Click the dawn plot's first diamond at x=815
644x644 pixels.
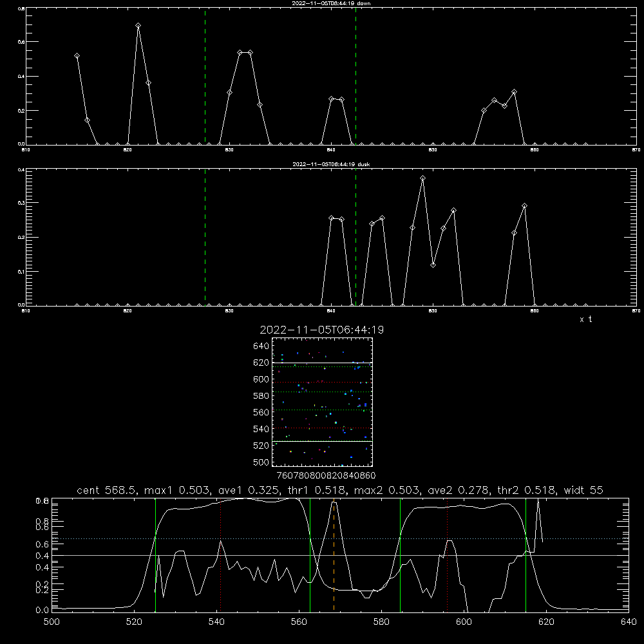[77, 56]
